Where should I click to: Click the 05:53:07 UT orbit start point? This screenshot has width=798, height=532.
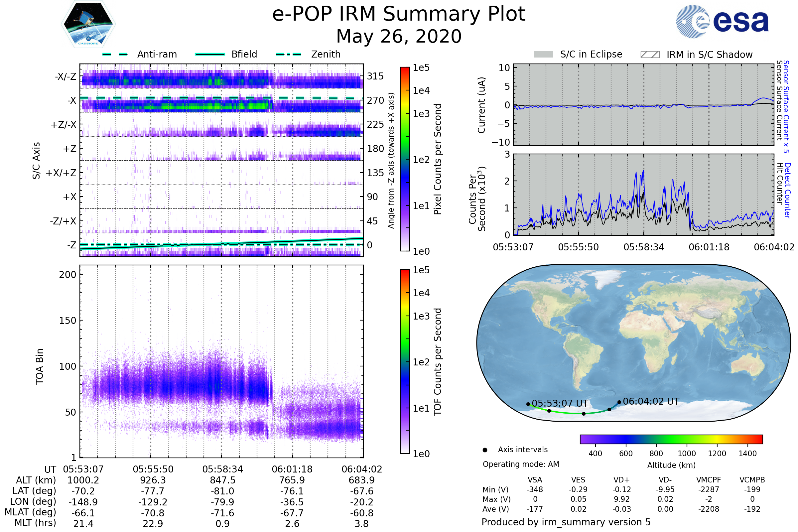(528, 404)
